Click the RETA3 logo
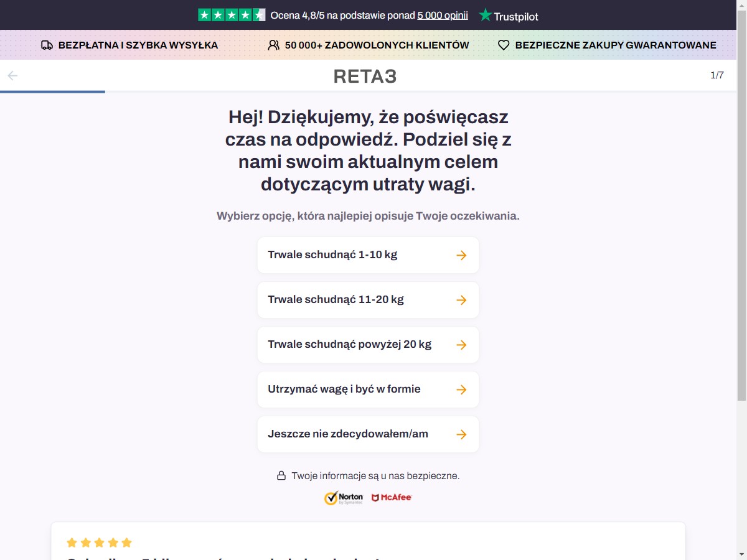747x560 pixels. click(x=365, y=76)
